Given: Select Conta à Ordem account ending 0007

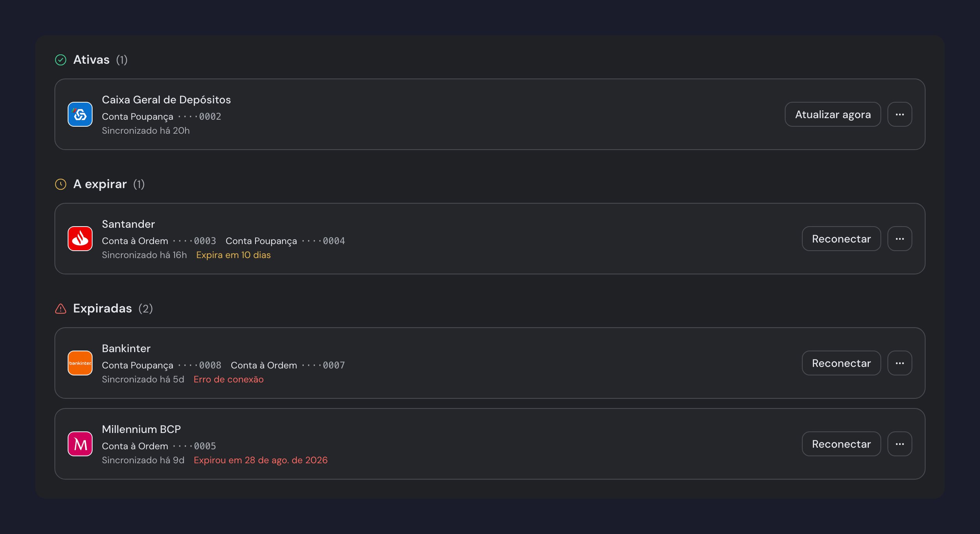Looking at the screenshot, I should click(x=288, y=365).
